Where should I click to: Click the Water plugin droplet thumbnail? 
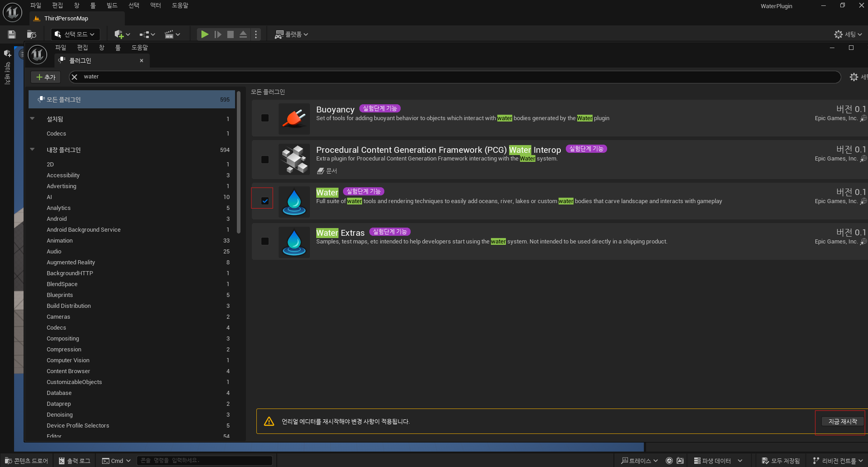294,202
